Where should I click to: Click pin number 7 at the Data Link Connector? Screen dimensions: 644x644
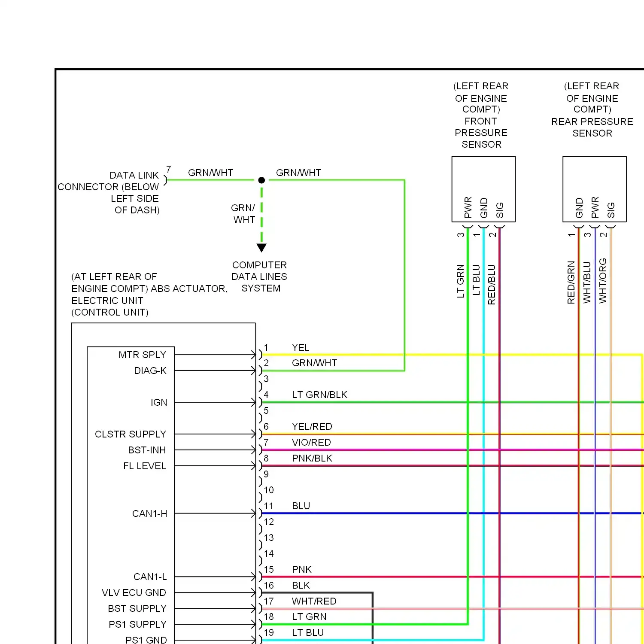(x=169, y=169)
